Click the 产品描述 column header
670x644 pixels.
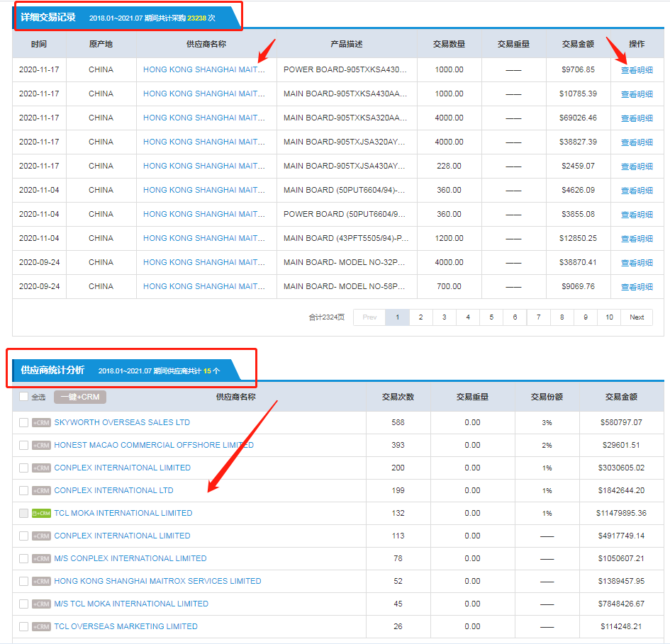tap(347, 44)
